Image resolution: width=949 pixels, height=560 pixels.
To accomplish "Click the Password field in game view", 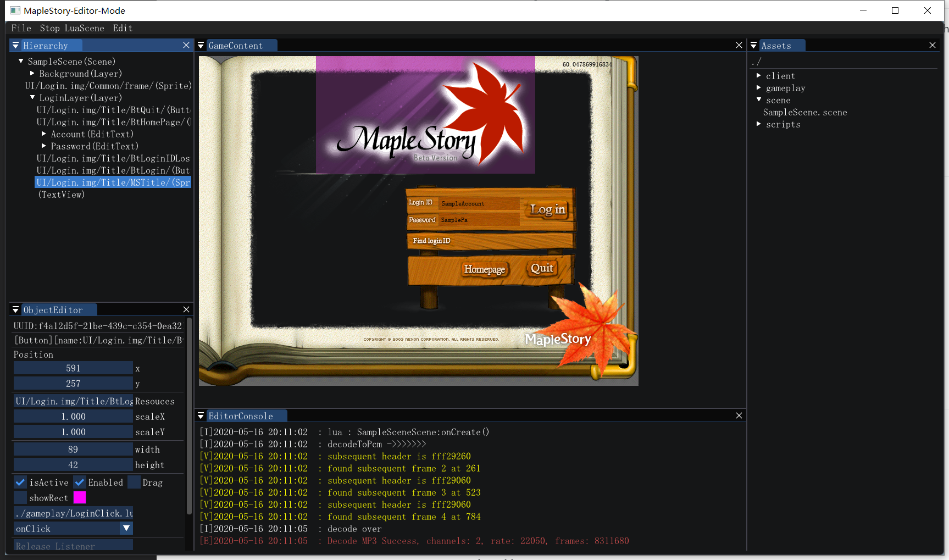I will [x=479, y=220].
